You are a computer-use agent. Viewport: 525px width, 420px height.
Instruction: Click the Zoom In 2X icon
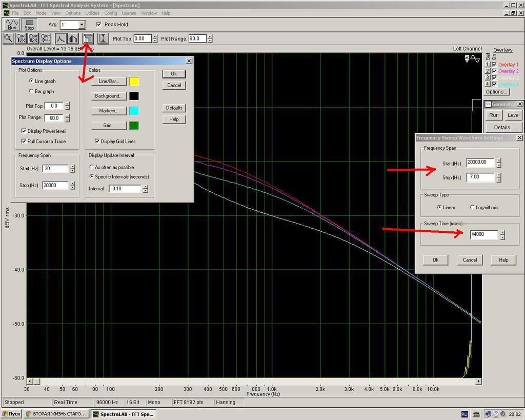point(21,38)
